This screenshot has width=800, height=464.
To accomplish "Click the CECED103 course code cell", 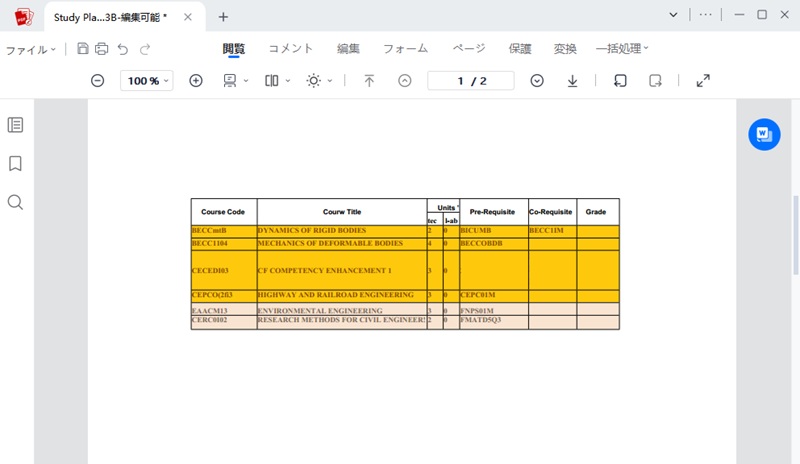I will [223, 270].
